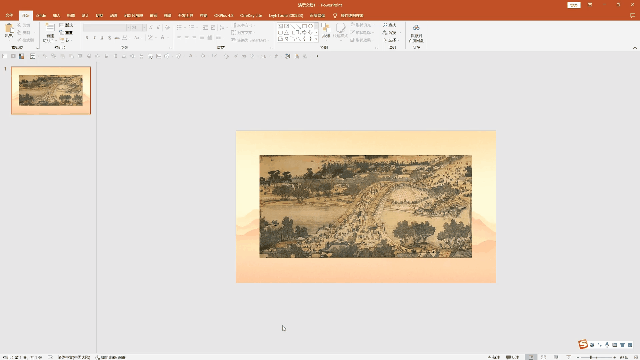The image size is (640, 360).
Task: Click Comments in the status bar
Action: tap(513, 357)
